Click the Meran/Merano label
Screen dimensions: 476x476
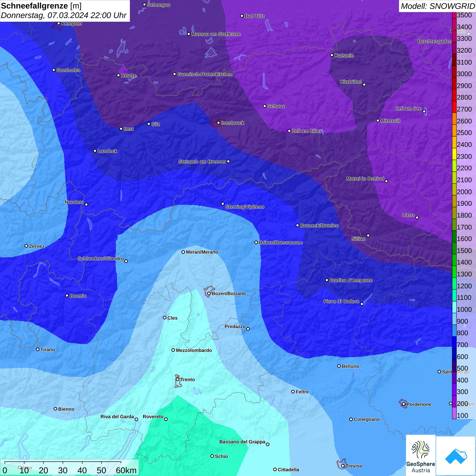tap(202, 252)
